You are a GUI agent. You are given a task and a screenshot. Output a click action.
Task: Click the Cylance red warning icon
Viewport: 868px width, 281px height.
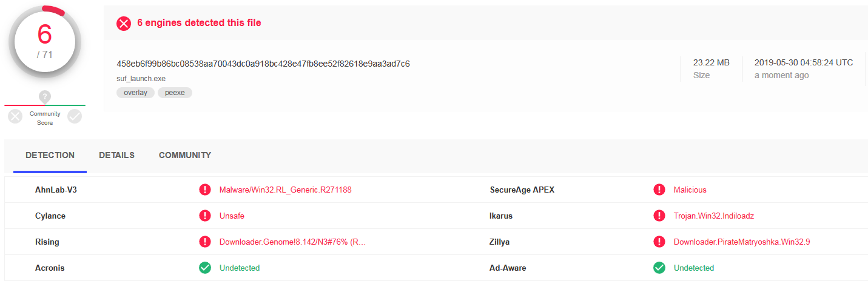pos(205,216)
